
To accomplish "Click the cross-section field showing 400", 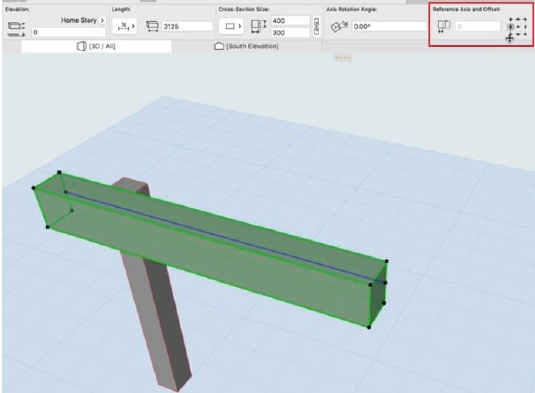I will click(x=290, y=21).
